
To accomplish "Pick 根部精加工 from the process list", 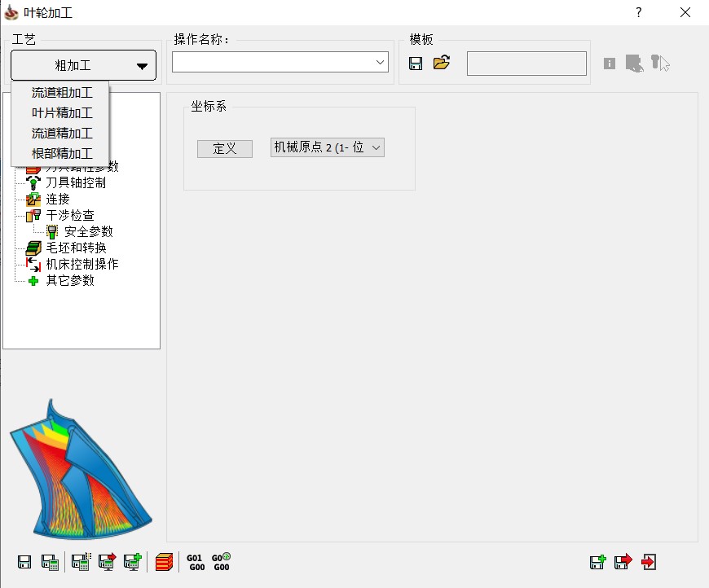I will click(62, 153).
